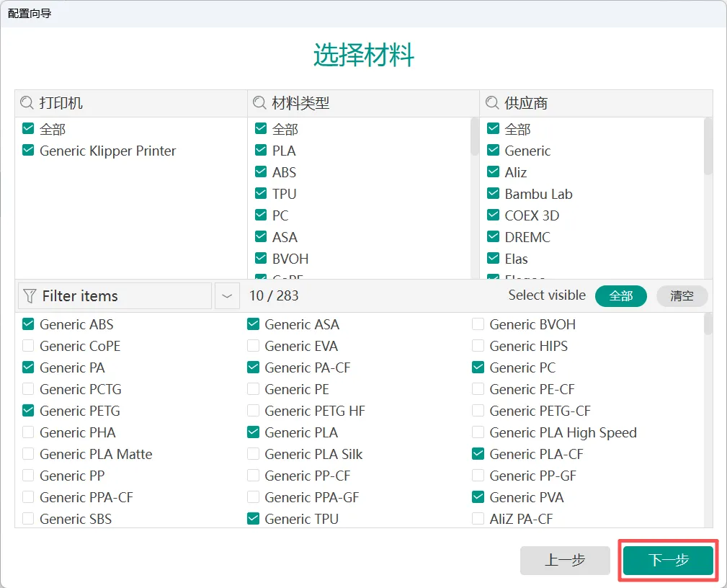Check Generic PPA-GF filament
Viewport: 727px width, 588px height.
[253, 497]
